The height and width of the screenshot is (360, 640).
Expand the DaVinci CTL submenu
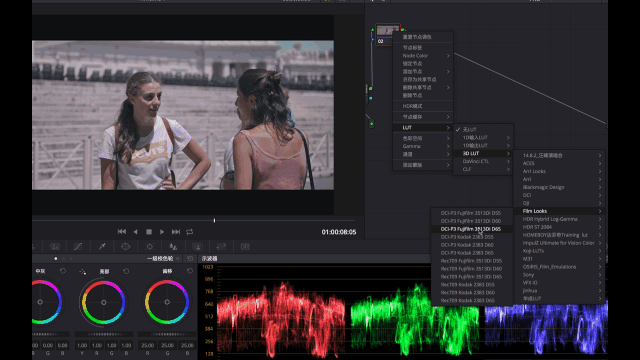coord(483,161)
